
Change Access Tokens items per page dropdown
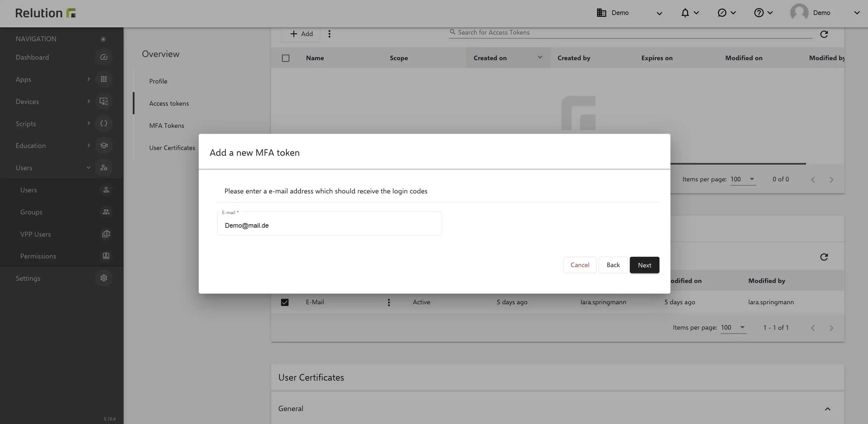[743, 179]
